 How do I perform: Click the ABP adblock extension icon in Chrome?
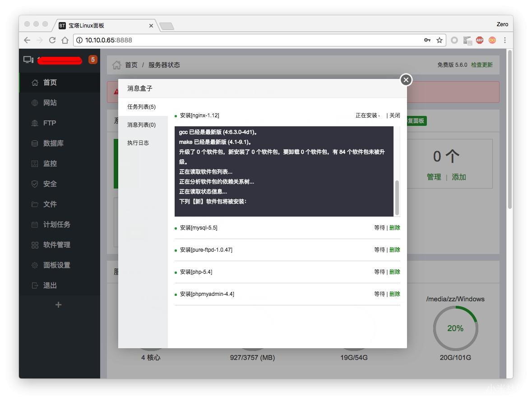point(480,40)
